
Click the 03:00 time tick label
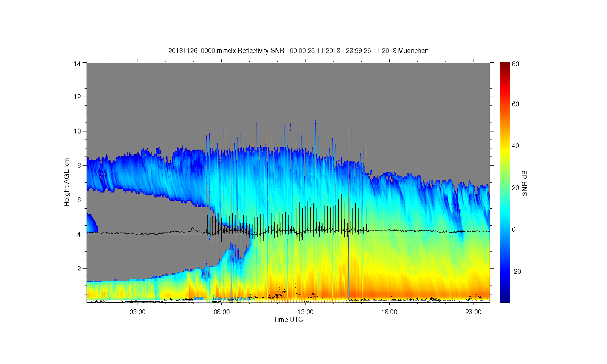[x=138, y=312]
